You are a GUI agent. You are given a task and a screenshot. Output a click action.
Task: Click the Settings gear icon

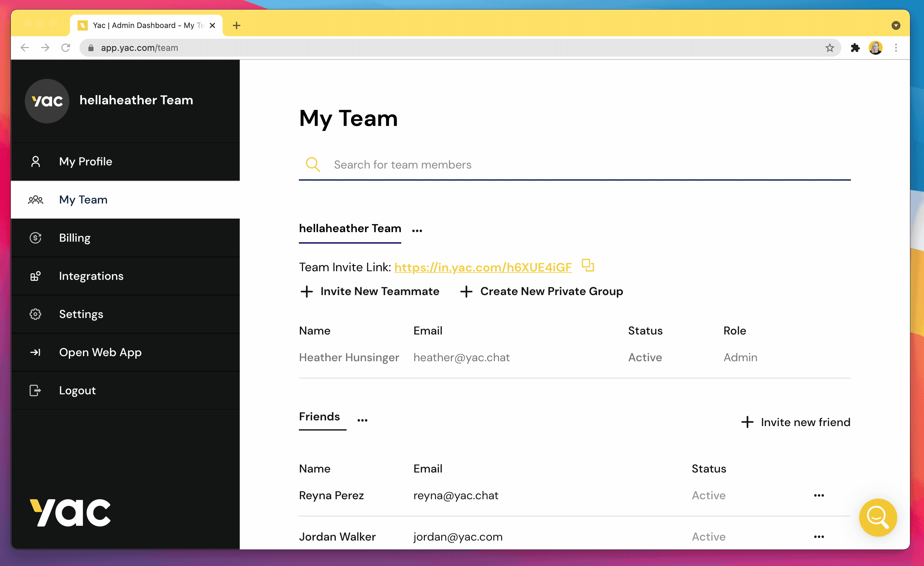[x=36, y=314]
